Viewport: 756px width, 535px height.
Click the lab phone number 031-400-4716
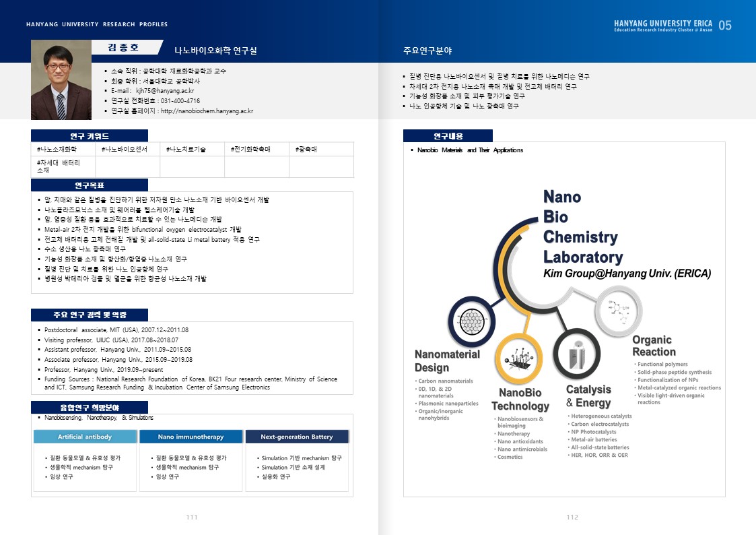point(180,101)
